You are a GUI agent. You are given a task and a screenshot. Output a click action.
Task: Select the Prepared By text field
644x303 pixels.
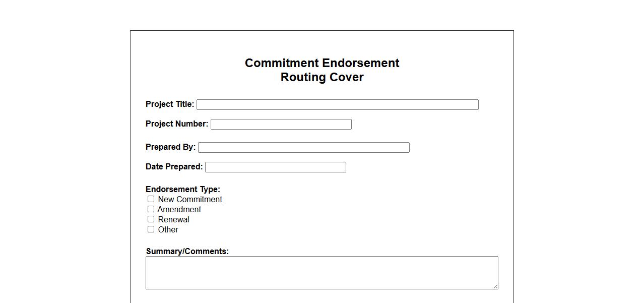[303, 147]
